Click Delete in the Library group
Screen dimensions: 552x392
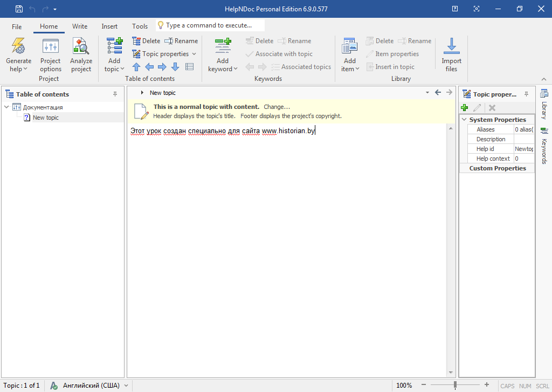click(379, 41)
